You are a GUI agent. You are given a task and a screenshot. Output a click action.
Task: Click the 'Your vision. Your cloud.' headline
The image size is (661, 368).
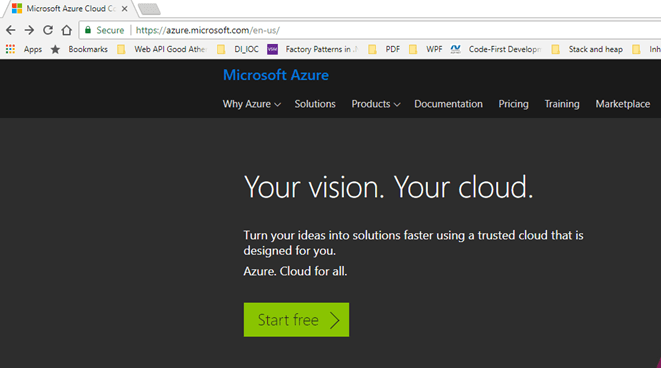pyautogui.click(x=389, y=187)
